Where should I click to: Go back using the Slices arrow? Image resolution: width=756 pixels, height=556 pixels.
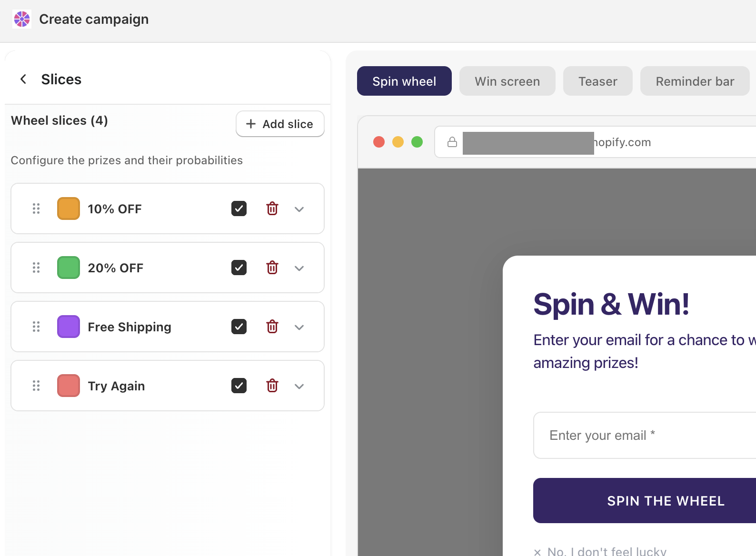23,79
